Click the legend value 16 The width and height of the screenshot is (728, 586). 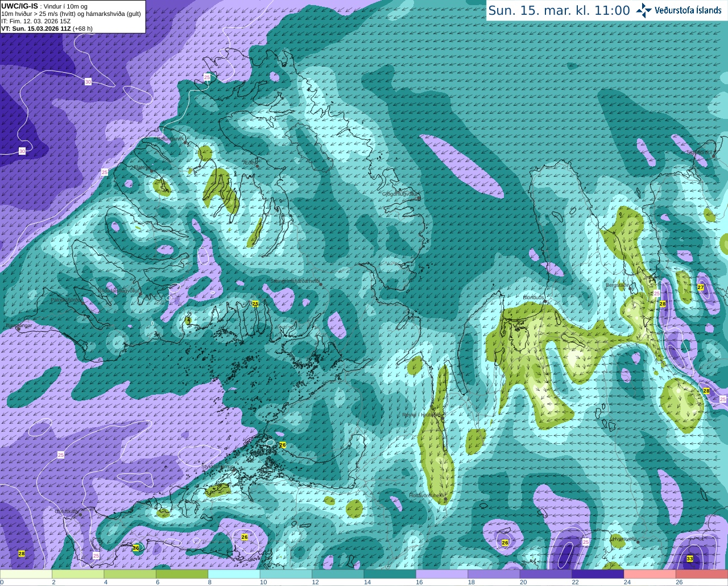419,582
